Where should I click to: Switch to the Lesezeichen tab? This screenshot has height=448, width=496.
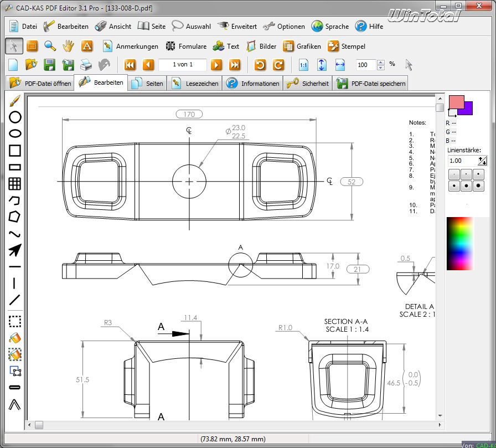(x=195, y=84)
